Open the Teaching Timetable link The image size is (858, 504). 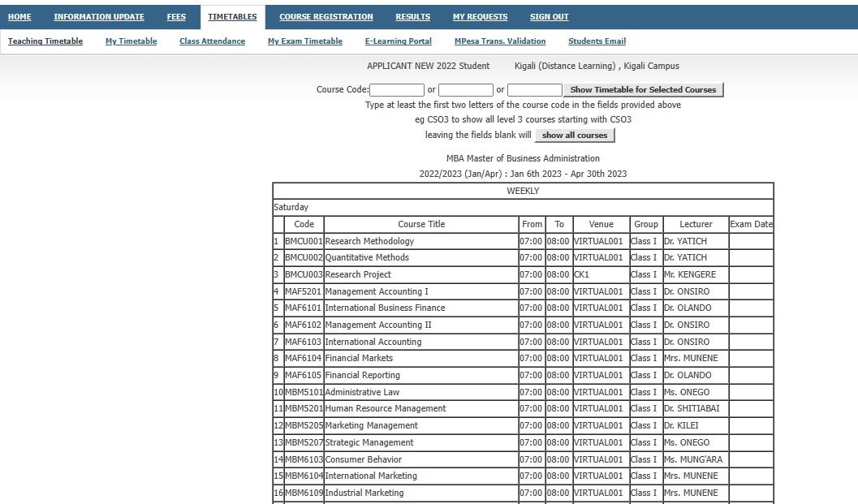45,41
